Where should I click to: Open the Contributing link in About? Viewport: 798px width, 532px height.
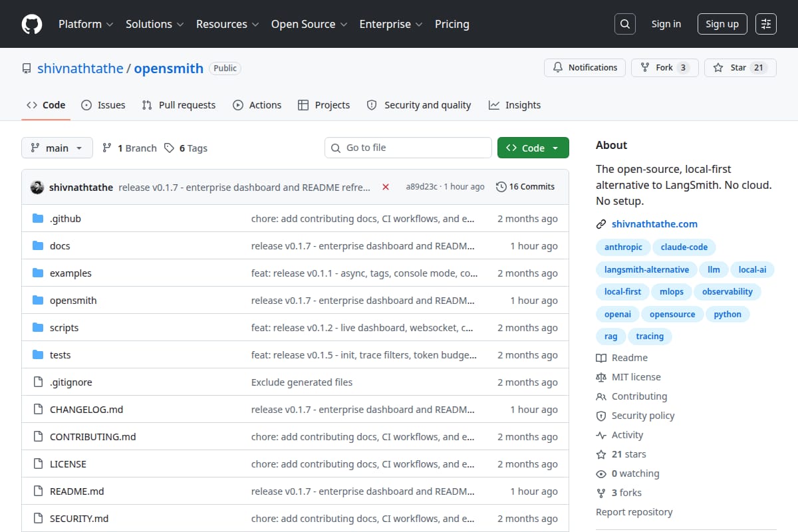[x=632, y=396]
